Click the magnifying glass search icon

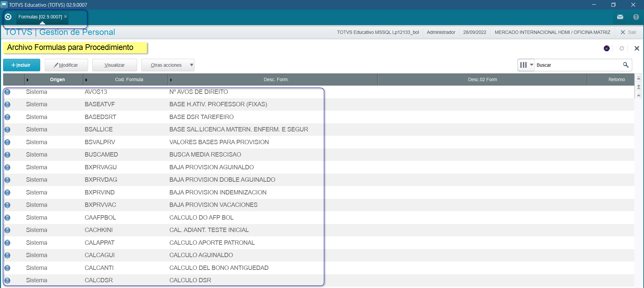(x=626, y=65)
